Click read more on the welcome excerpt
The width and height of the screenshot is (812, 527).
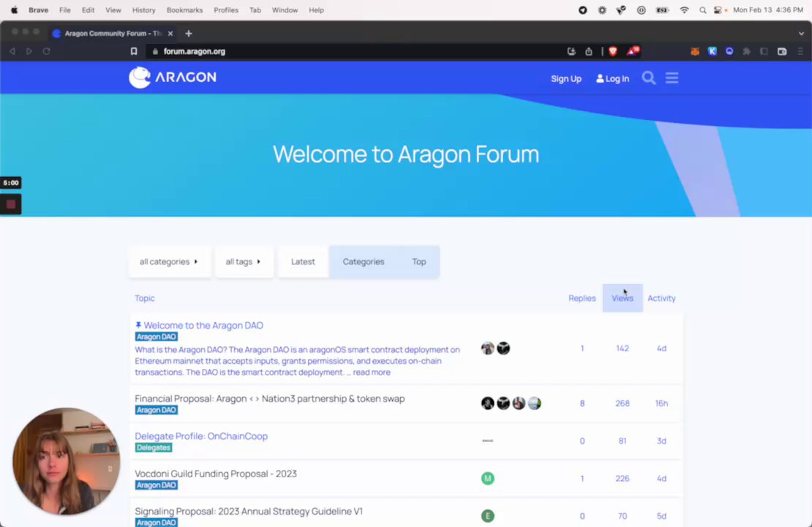tap(372, 372)
